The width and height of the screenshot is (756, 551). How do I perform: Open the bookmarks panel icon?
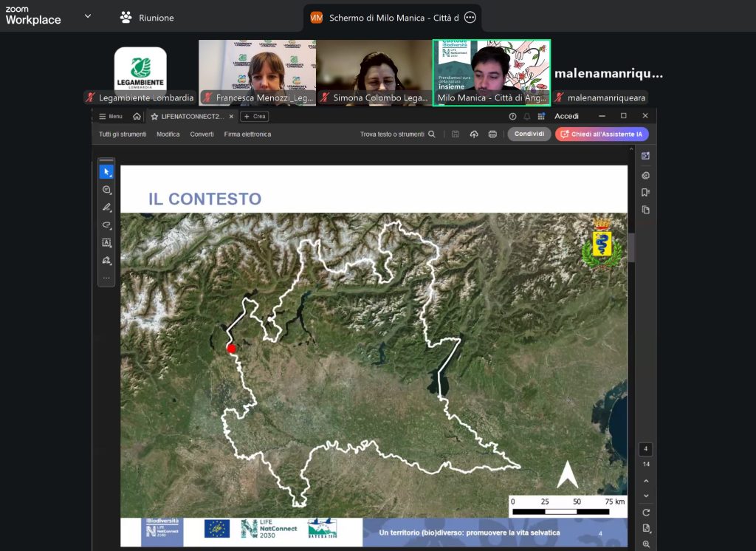645,192
